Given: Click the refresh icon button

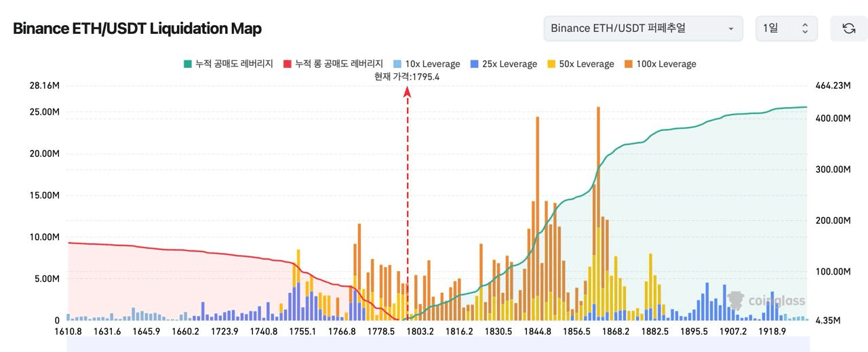Looking at the screenshot, I should pos(848,28).
